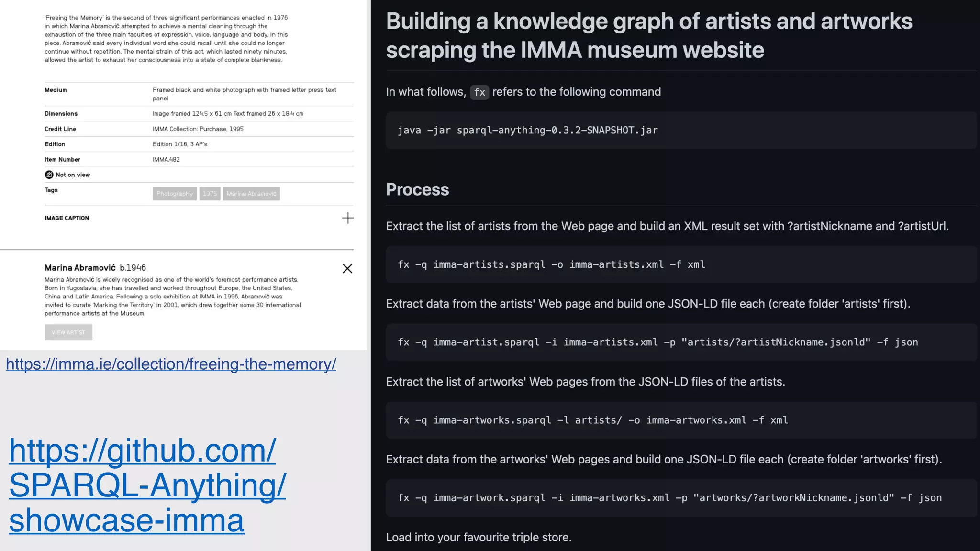
Task: Click the IMAGE CAPTION label
Action: click(67, 218)
